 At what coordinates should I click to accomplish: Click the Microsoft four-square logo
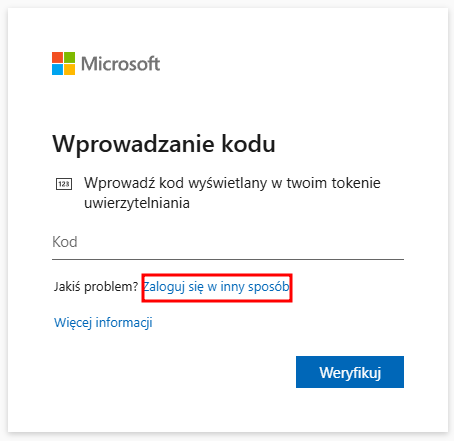(63, 63)
